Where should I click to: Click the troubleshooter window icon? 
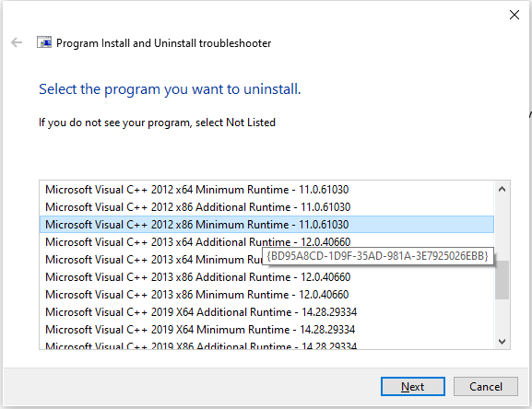[44, 42]
